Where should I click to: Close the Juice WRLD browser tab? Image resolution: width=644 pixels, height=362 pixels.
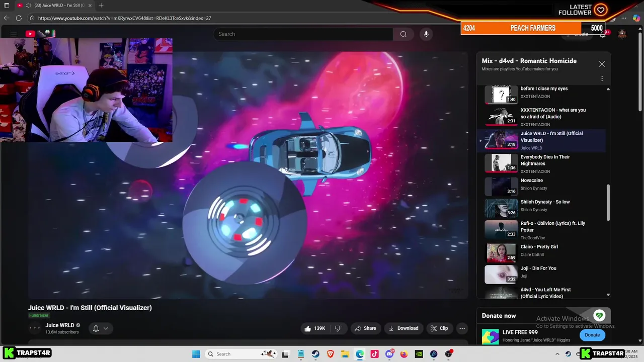pos(91,5)
